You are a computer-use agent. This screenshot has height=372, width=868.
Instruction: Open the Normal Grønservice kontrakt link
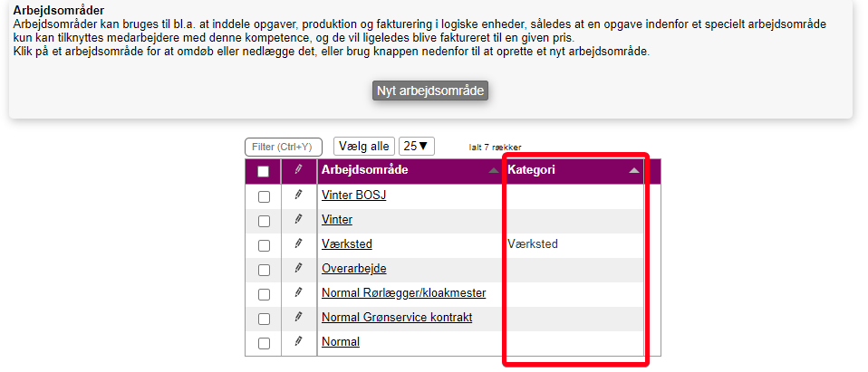point(397,318)
